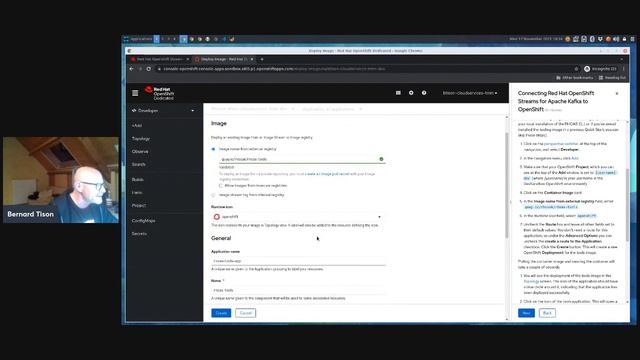
Task: Click the plus import icon in masthead
Action: coord(411,93)
